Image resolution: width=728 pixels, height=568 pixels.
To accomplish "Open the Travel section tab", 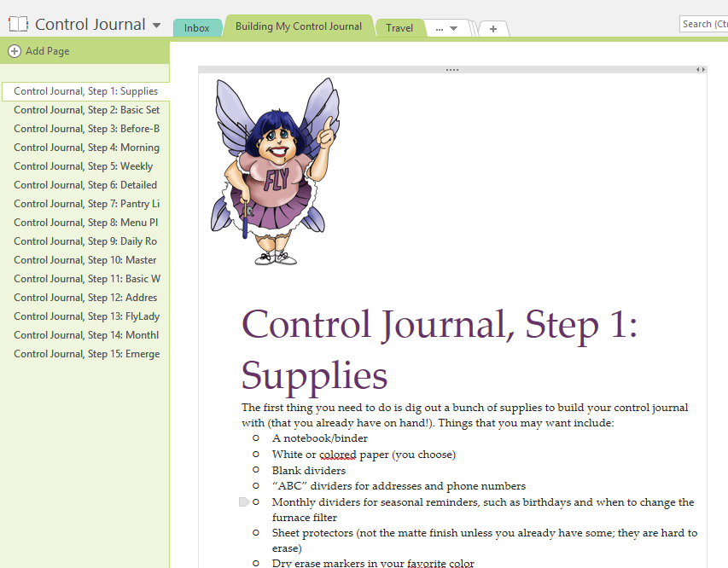I will pyautogui.click(x=399, y=27).
